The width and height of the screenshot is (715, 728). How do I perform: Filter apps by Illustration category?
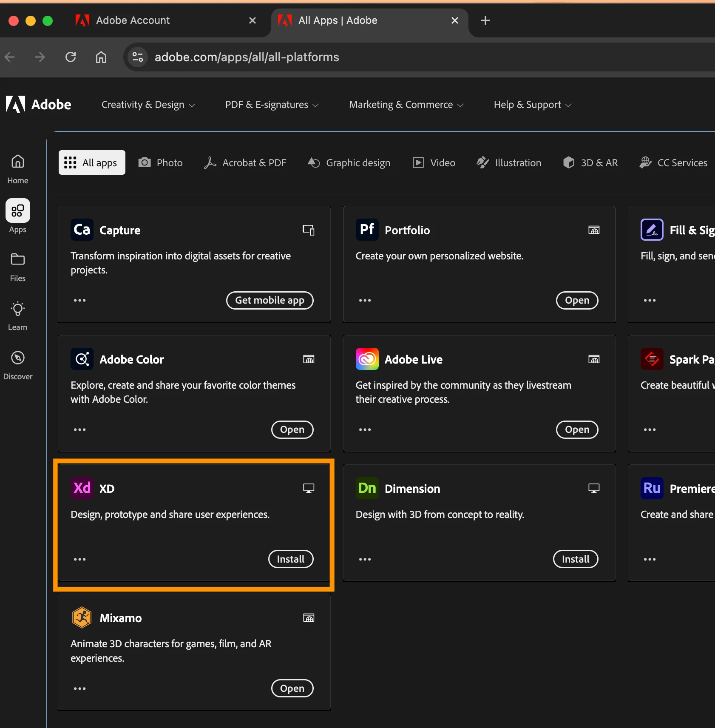click(509, 162)
